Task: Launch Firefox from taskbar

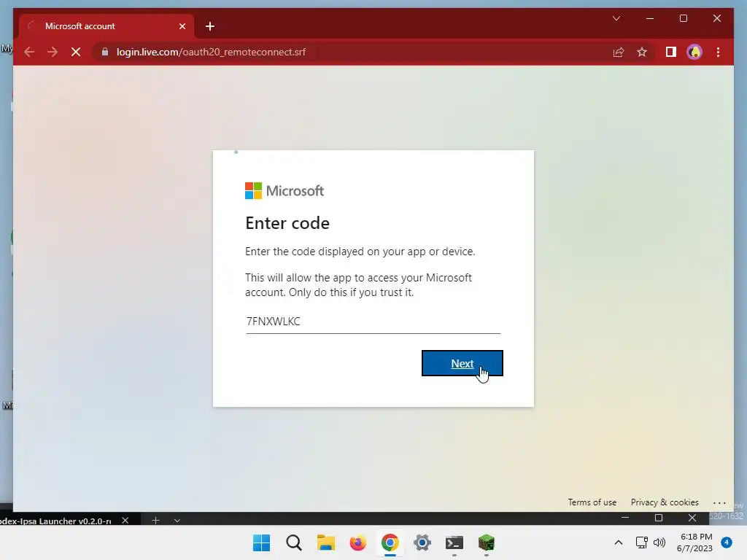Action: click(x=357, y=542)
